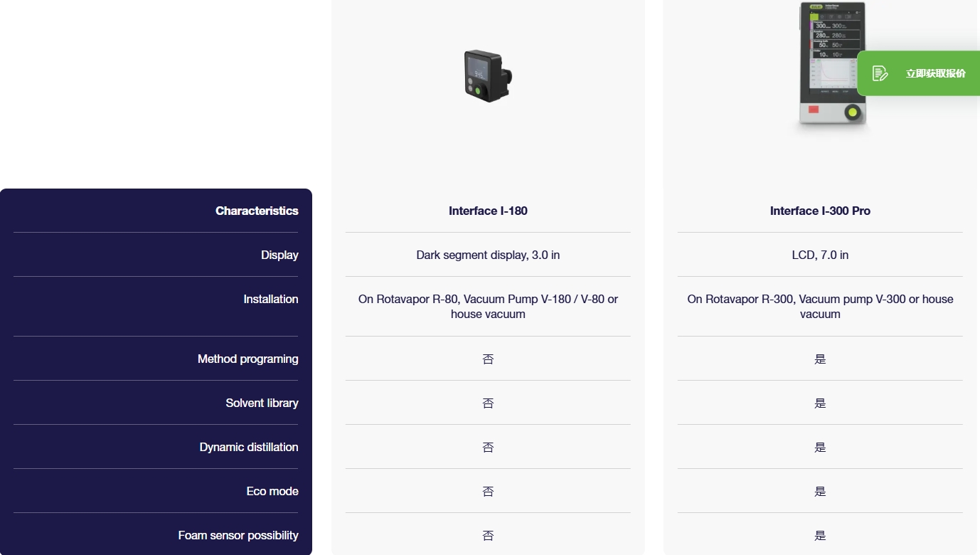Open the Interface I-180 product image

[488, 75]
